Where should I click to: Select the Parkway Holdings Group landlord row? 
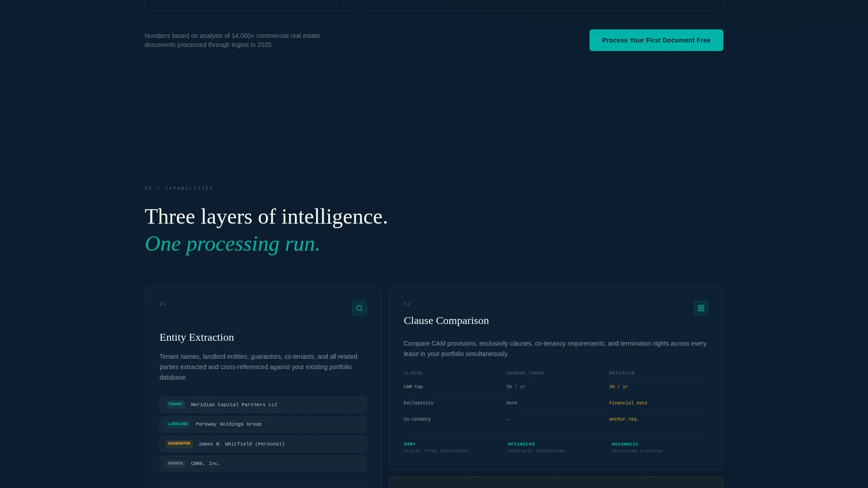click(x=263, y=424)
